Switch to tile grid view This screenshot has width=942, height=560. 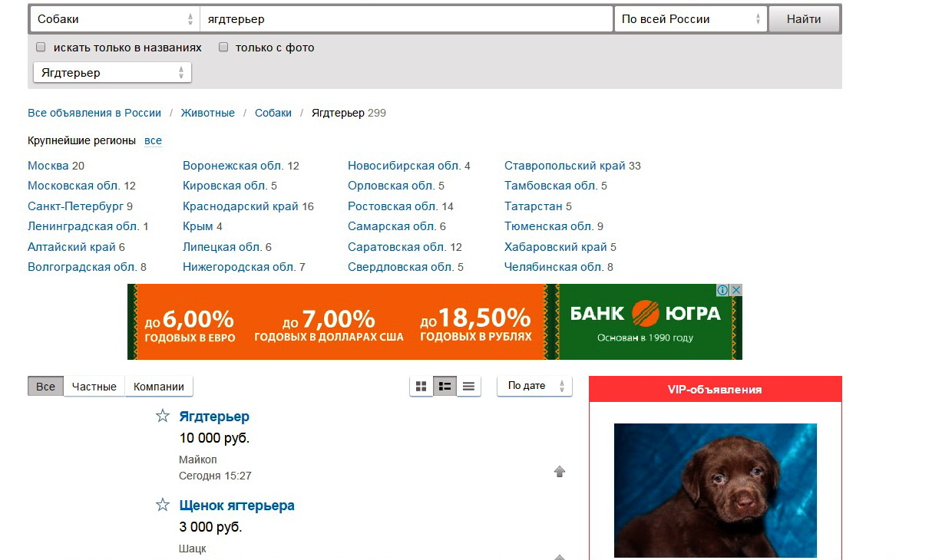pos(421,387)
